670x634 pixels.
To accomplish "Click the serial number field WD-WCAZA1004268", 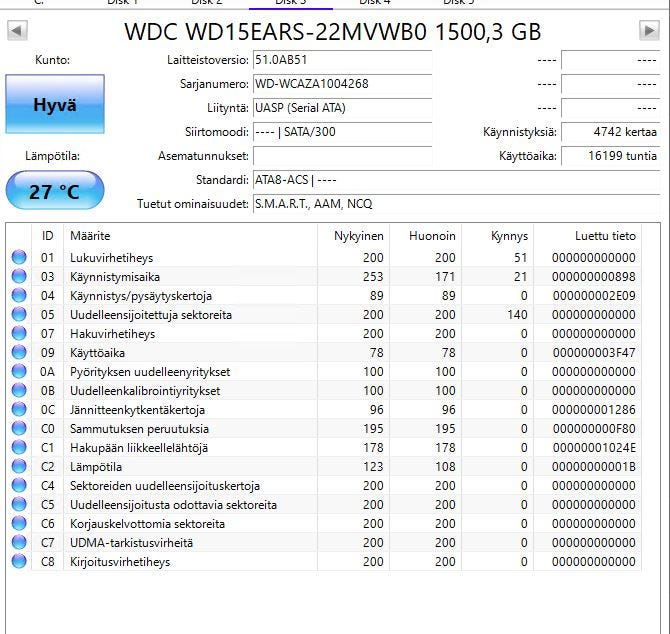I will pos(342,84).
